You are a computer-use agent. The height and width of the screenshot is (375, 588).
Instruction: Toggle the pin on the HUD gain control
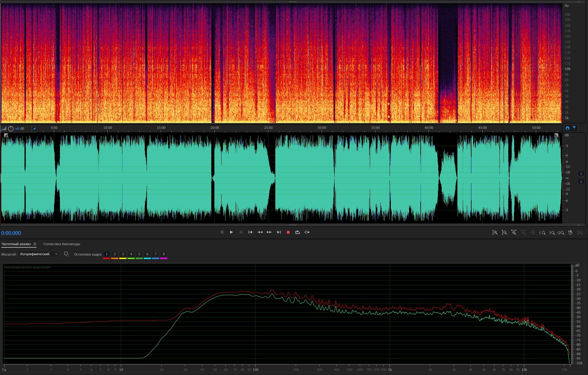point(35,129)
